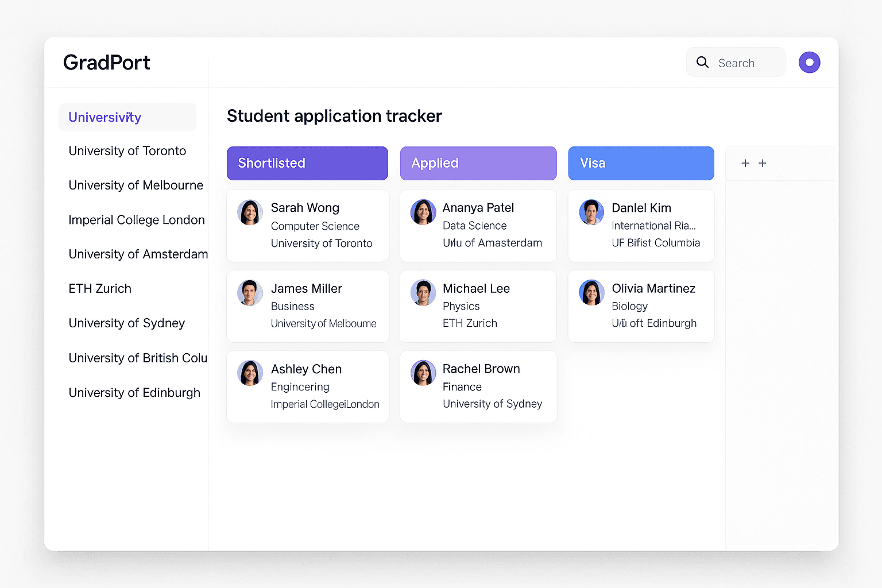This screenshot has width=882, height=588.
Task: Click Business on James Miller's card
Action: (293, 307)
